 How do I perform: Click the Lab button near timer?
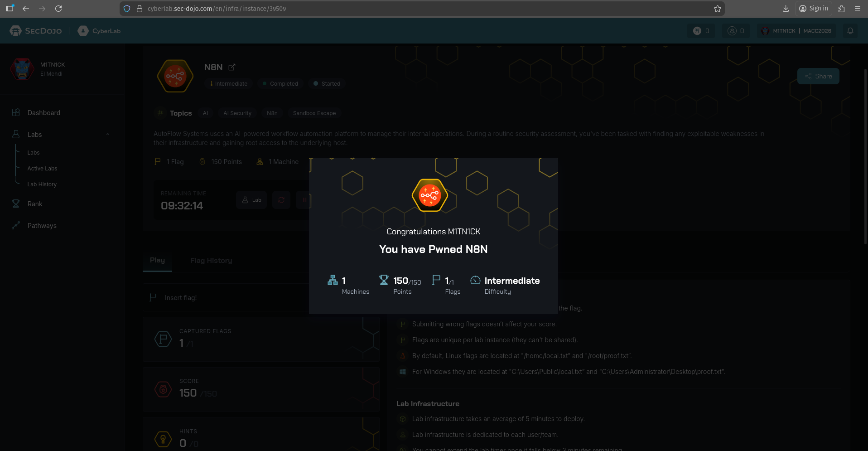pos(251,200)
